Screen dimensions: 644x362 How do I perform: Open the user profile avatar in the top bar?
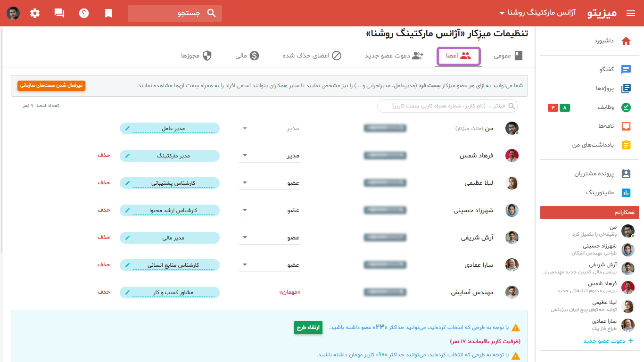(x=13, y=13)
